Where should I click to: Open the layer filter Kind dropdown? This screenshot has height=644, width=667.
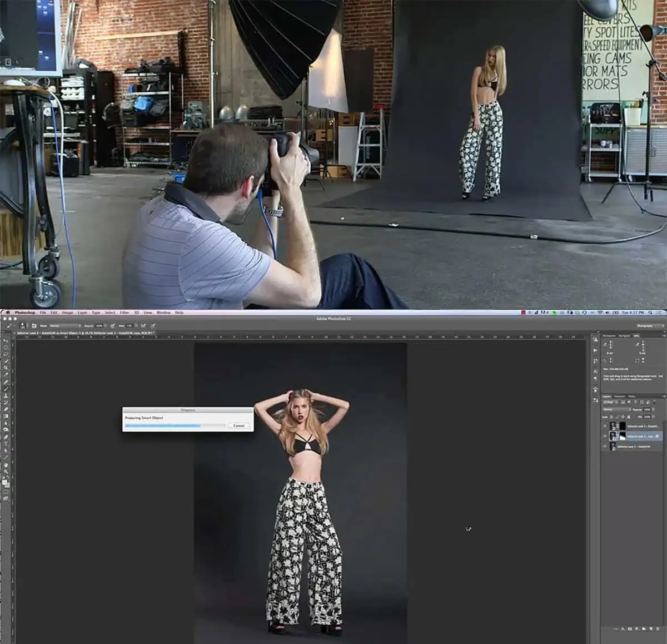tap(609, 403)
